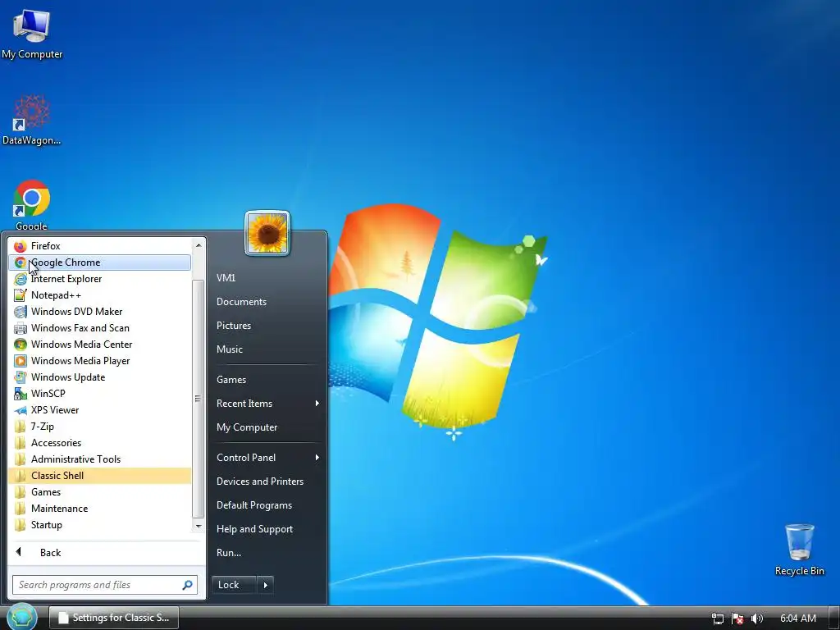
Task: Open the network tray icon
Action: [718, 619]
